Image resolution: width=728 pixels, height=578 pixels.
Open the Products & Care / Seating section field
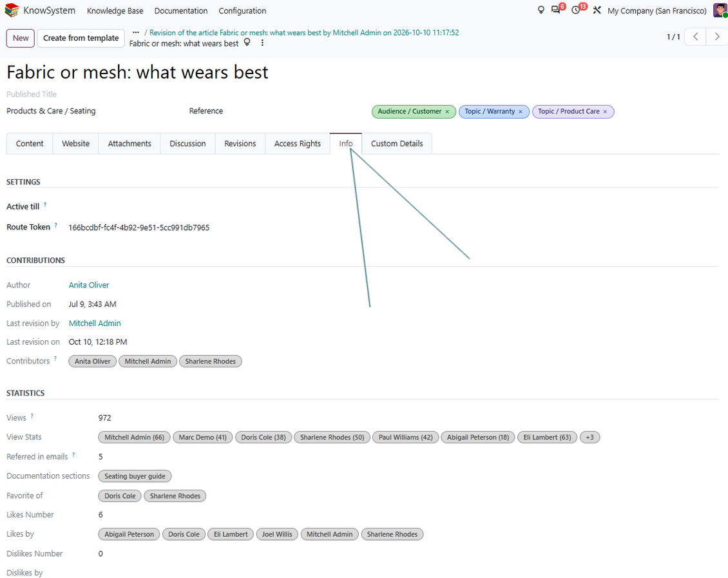click(51, 111)
